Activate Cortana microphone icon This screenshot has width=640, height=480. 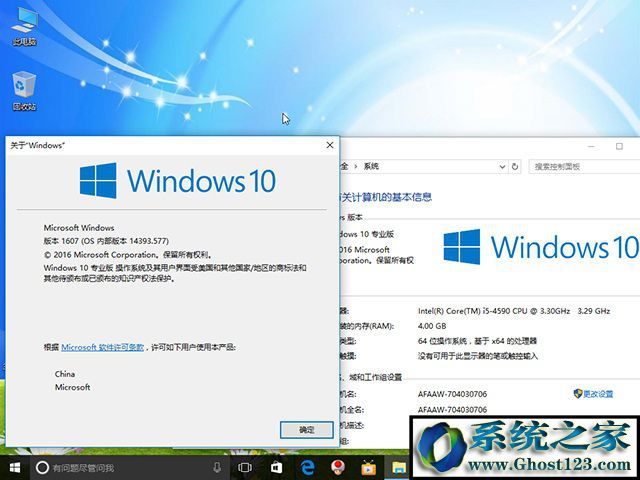tap(217, 468)
